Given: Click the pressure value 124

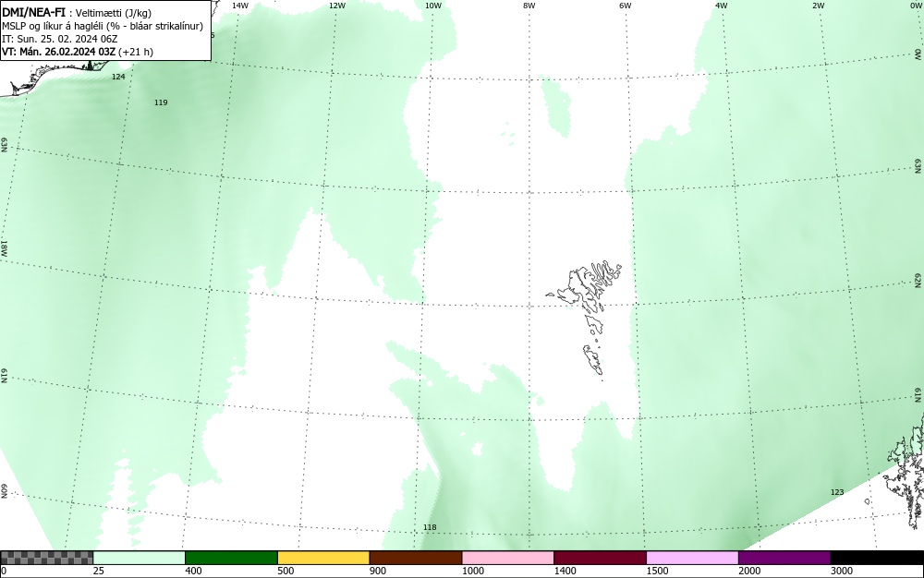Looking at the screenshot, I should pos(118,77).
